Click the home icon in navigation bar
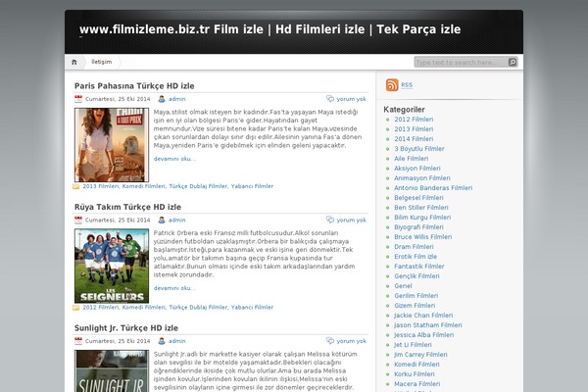 [74, 63]
